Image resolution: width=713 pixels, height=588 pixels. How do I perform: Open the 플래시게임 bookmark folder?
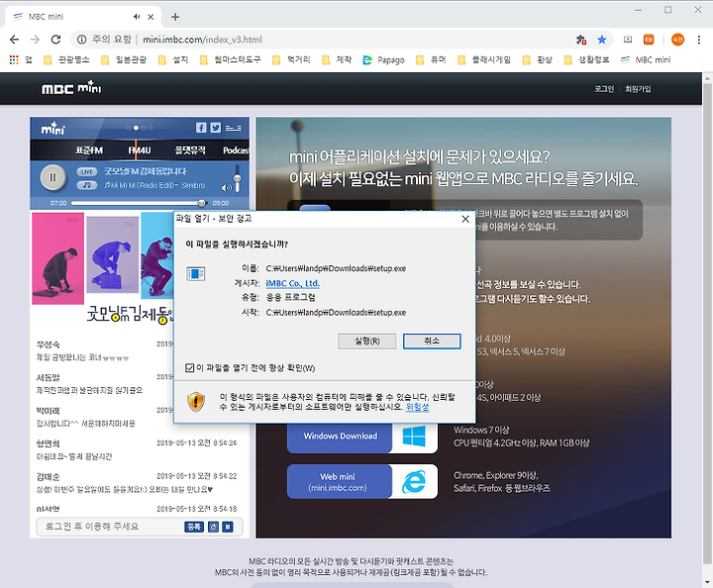(484, 60)
